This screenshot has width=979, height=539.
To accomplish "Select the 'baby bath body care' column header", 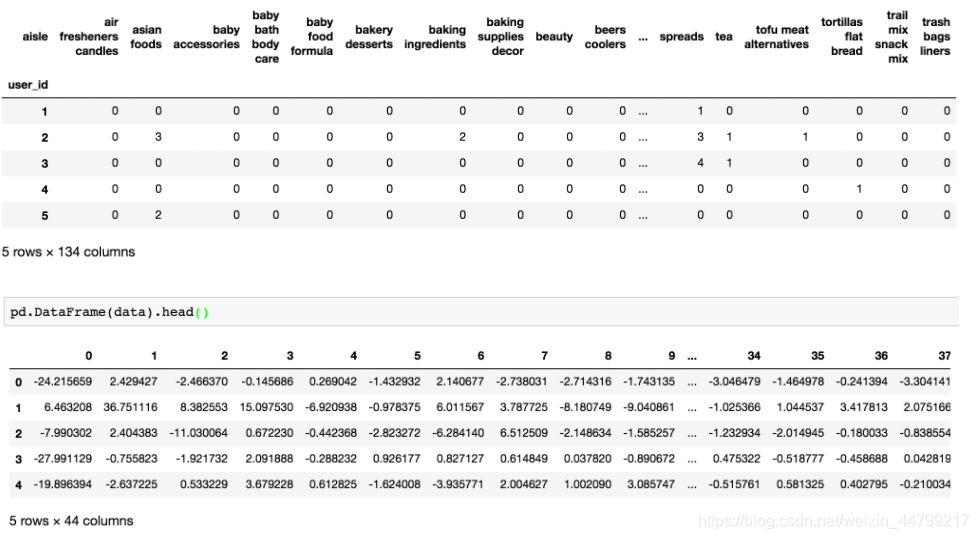I will tap(266, 37).
